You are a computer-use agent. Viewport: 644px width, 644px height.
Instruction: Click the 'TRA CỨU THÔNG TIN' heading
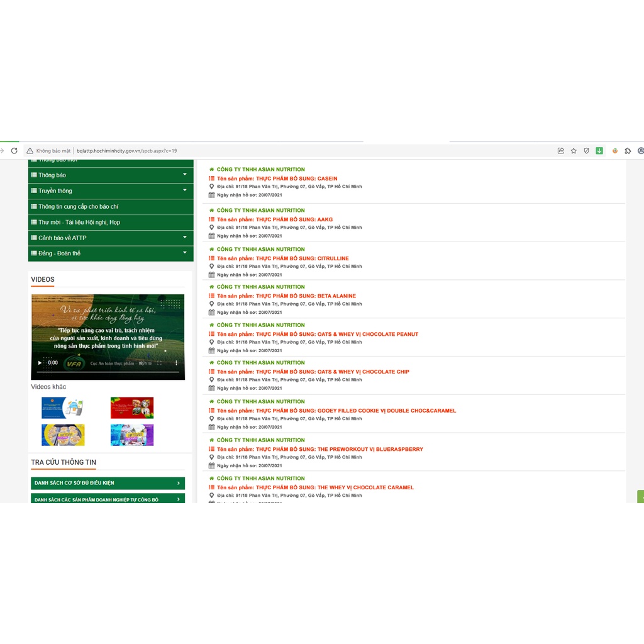[64, 462]
